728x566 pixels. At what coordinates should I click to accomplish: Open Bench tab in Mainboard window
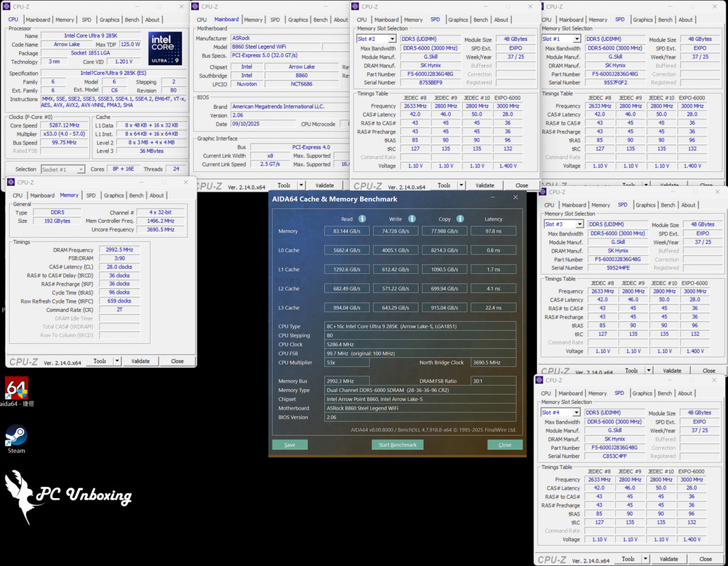(x=320, y=20)
